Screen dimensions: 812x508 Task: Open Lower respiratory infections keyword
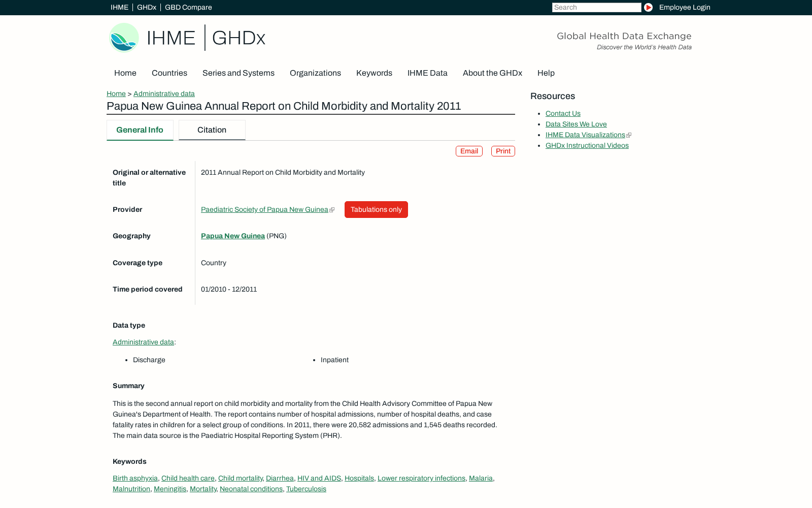coord(421,479)
